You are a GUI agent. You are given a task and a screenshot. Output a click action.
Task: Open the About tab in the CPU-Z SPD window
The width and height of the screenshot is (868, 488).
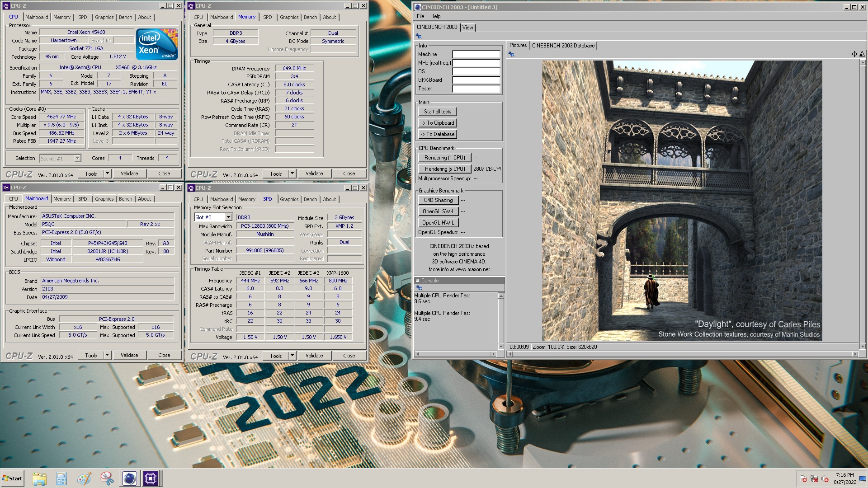pyautogui.click(x=330, y=199)
